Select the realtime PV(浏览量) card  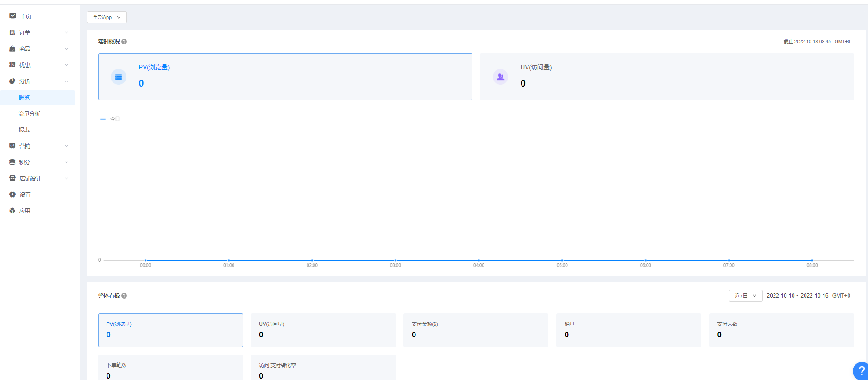285,76
